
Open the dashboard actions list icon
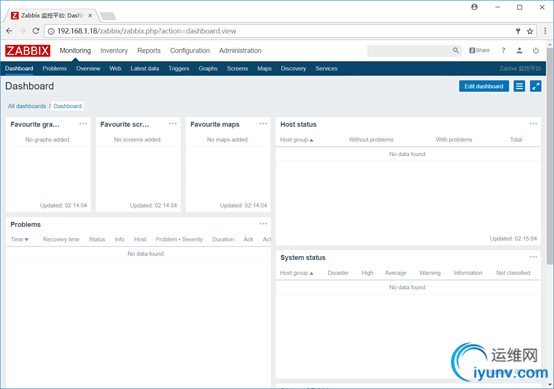click(519, 86)
